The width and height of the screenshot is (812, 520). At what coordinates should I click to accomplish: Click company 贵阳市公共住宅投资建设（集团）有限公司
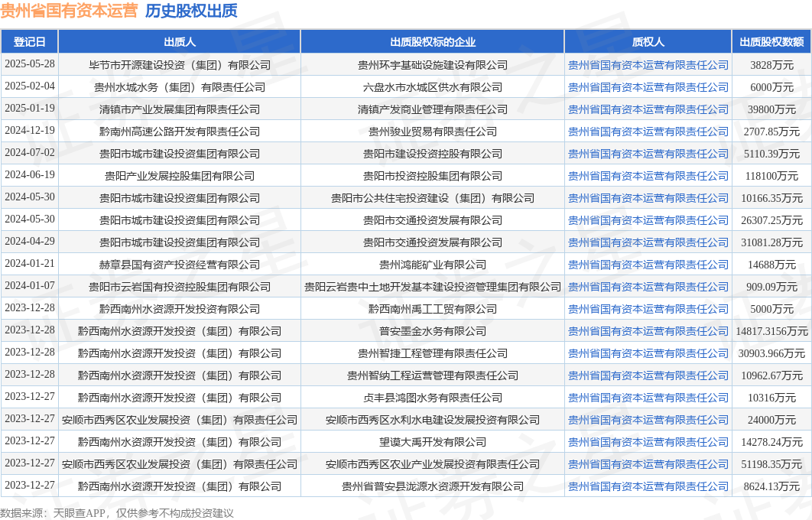tap(433, 198)
